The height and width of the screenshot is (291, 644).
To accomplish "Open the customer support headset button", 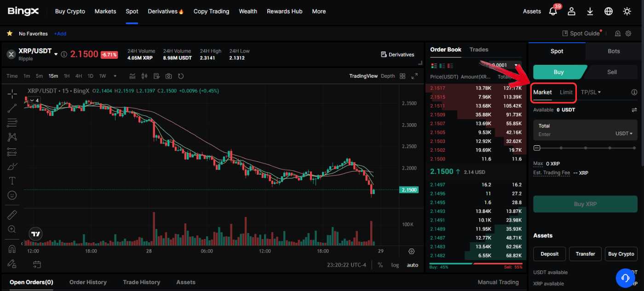I will click(x=625, y=278).
